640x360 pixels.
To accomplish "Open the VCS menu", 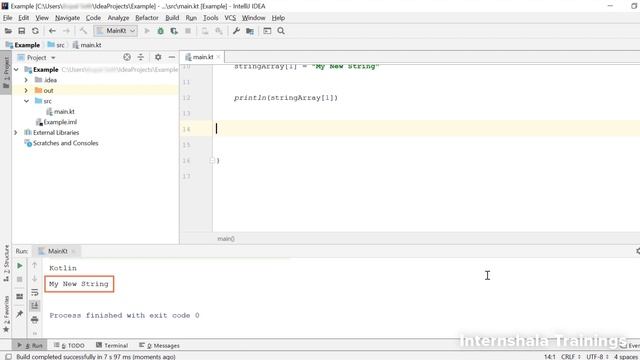I will tap(230, 18).
